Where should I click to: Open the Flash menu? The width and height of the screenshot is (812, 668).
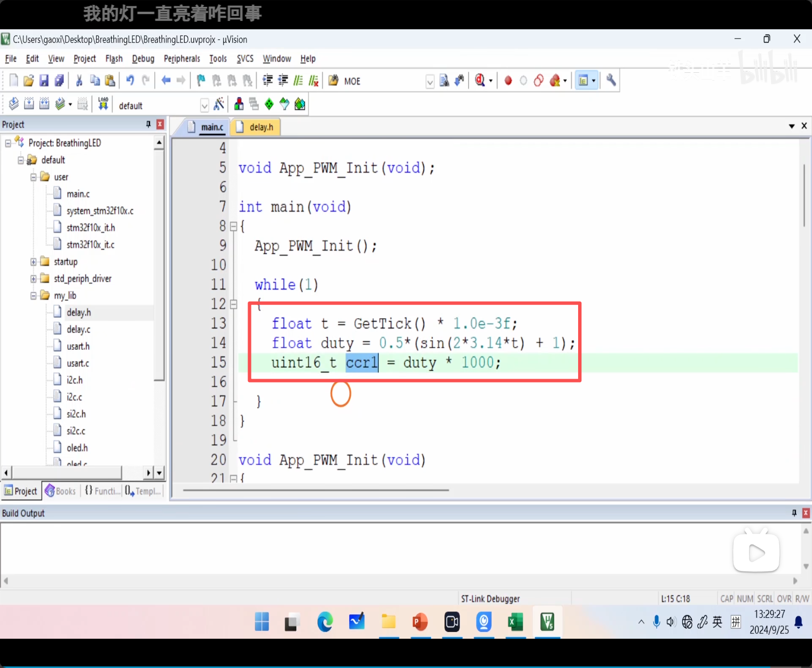pyautogui.click(x=114, y=59)
